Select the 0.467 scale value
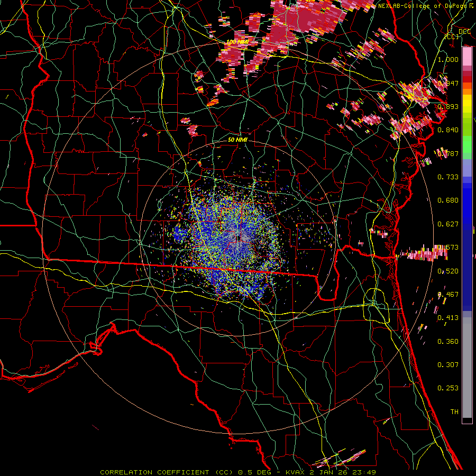This screenshot has width=476, height=476. pyautogui.click(x=448, y=295)
